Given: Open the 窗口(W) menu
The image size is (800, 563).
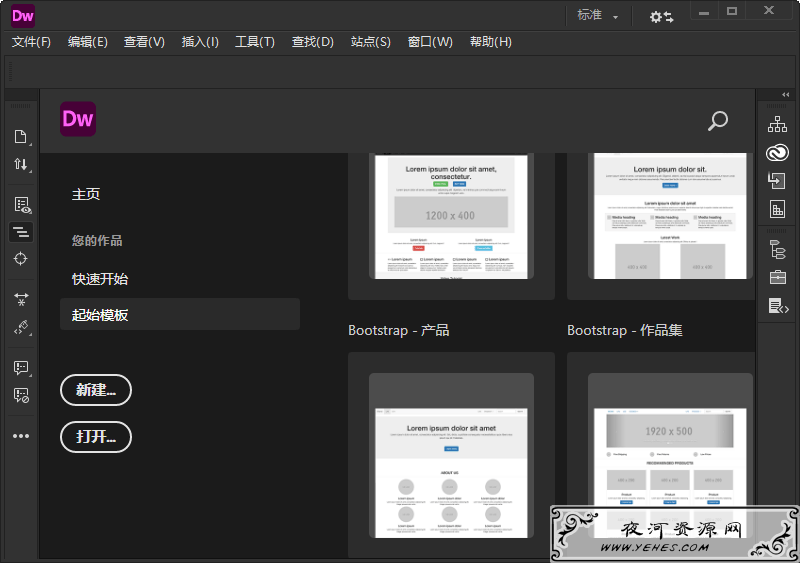Looking at the screenshot, I should pos(430,42).
